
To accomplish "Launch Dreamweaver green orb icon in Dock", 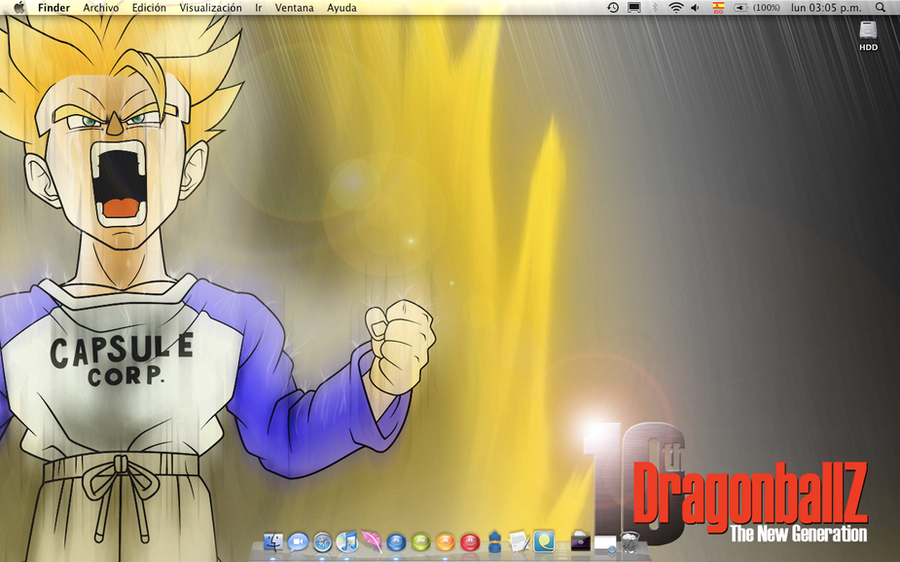I will click(421, 542).
